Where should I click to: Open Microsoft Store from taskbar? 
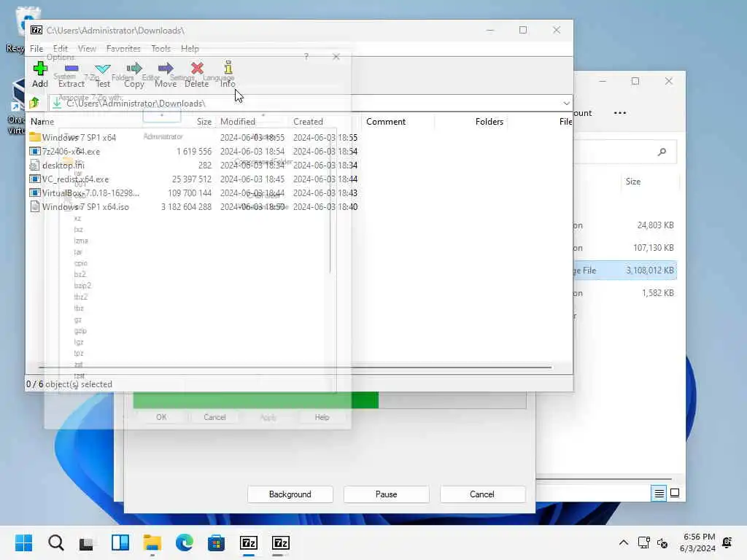click(216, 542)
